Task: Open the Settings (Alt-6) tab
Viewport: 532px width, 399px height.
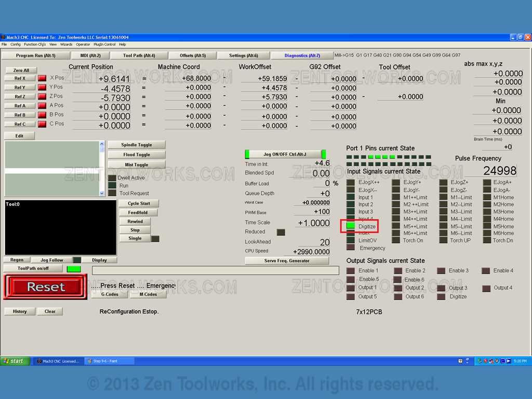Action: point(243,55)
